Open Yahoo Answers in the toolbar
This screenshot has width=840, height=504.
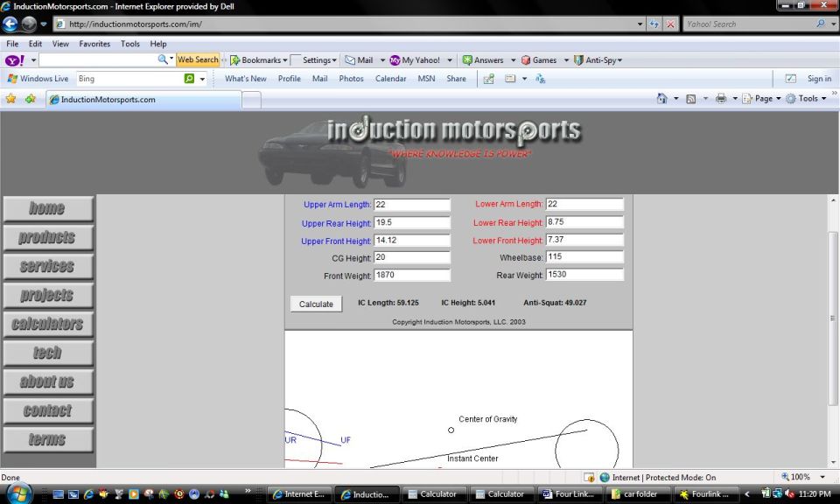coord(483,60)
